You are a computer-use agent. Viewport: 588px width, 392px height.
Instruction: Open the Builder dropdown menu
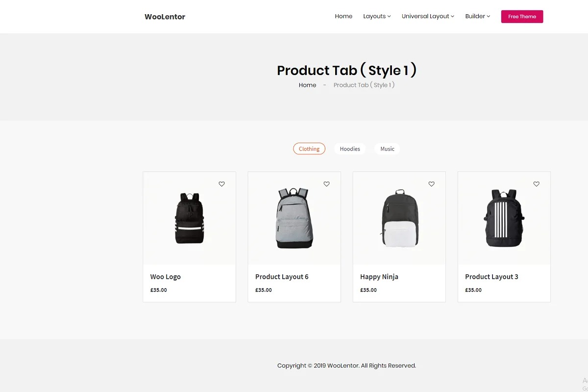click(477, 16)
